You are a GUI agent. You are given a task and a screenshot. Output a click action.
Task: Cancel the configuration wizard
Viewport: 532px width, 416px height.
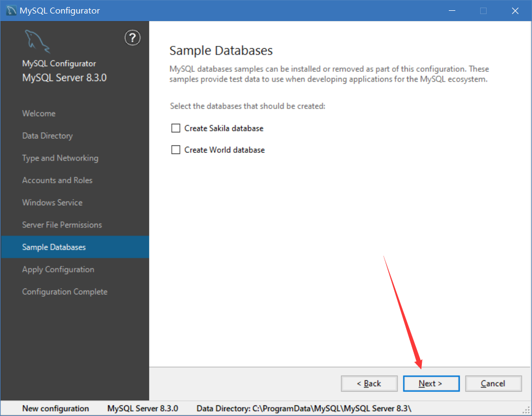pos(493,384)
